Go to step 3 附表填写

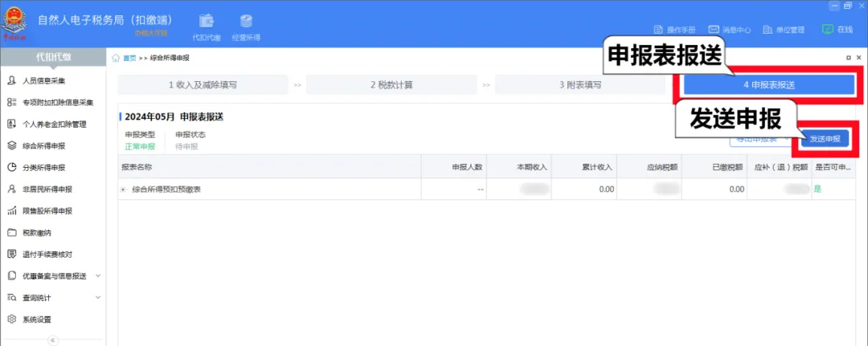[579, 85]
